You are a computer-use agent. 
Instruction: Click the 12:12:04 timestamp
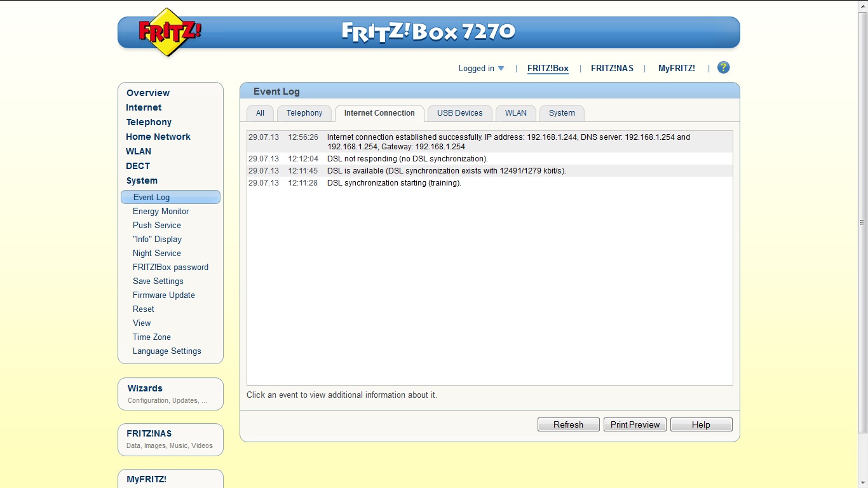(x=303, y=159)
